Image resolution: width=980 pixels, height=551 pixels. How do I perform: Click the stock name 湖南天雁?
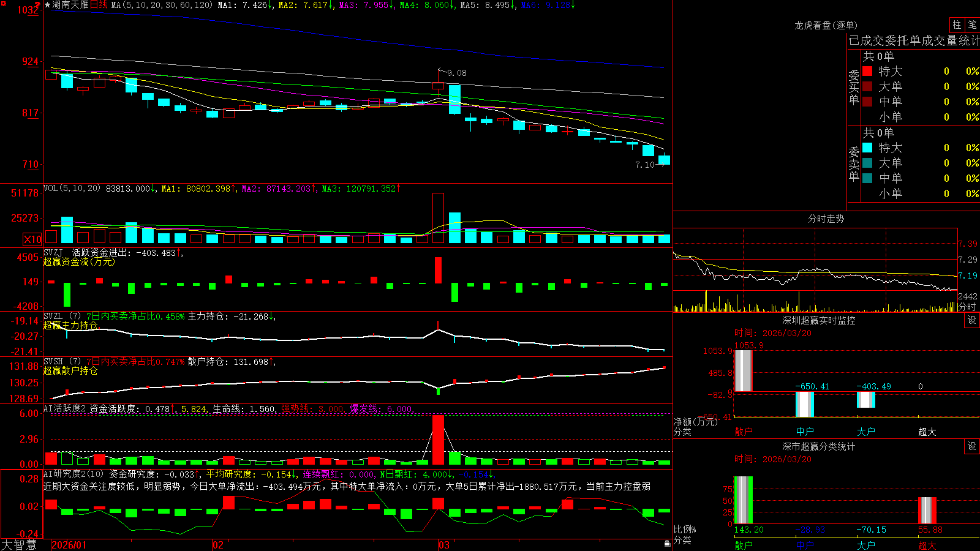(x=70, y=5)
